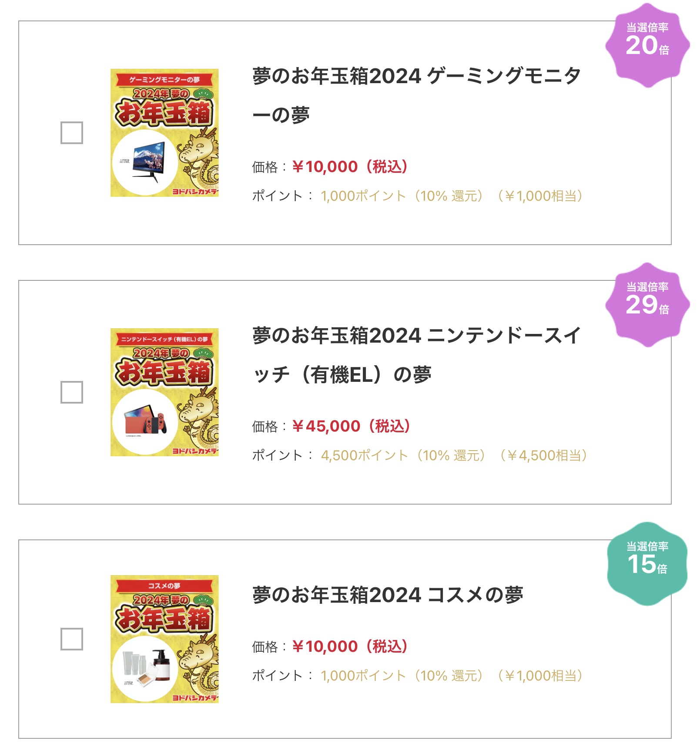This screenshot has width=700, height=751.
Task: Click the red Switch console picture
Action: coord(146,421)
